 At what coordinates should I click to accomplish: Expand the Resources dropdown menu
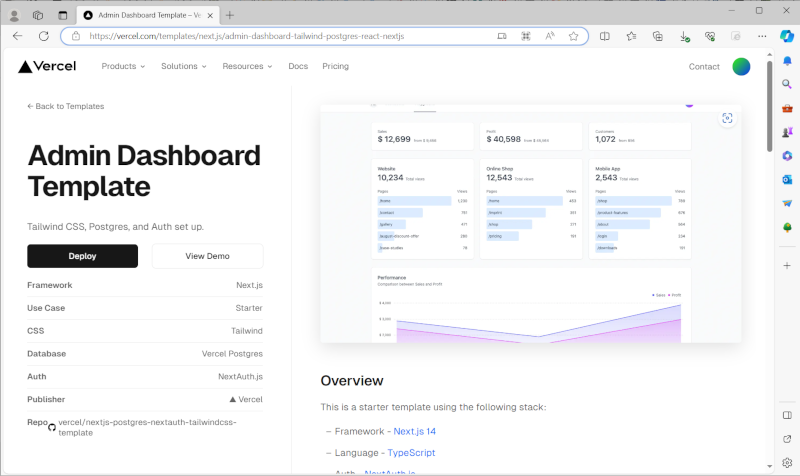(x=247, y=66)
